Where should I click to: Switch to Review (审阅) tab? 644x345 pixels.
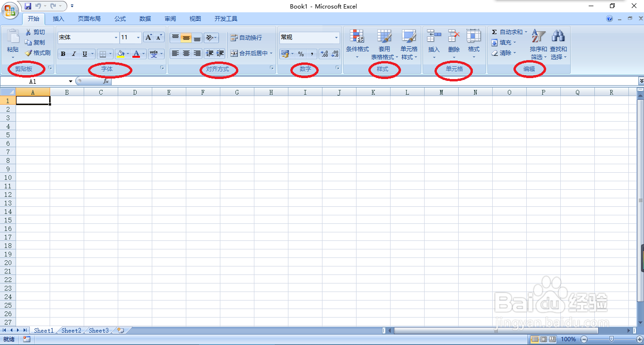pos(170,19)
